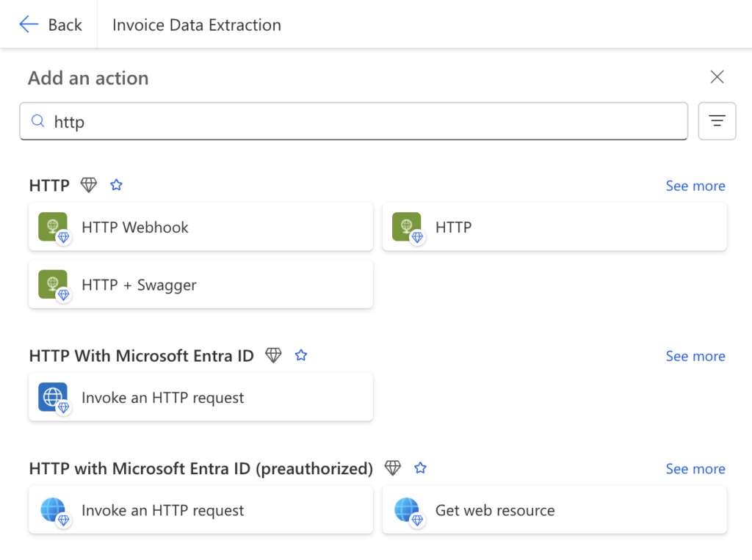This screenshot has height=560, width=752.
Task: Click the back arrow icon
Action: pyautogui.click(x=29, y=24)
